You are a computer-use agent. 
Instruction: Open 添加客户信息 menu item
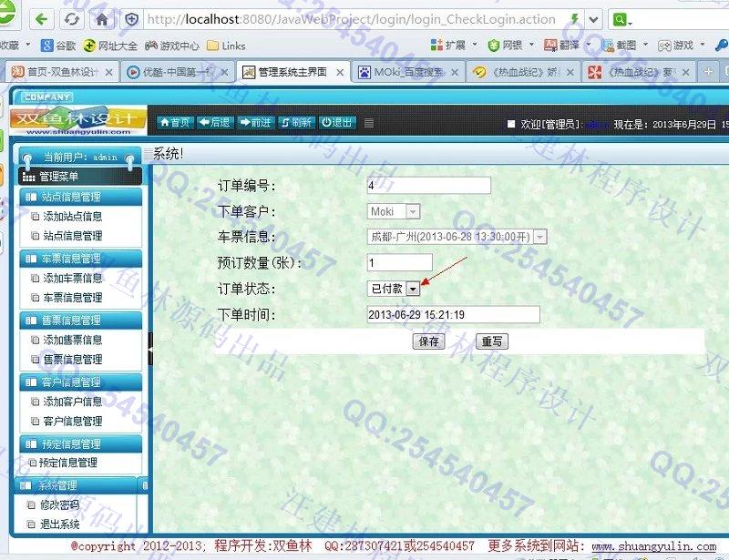point(73,402)
